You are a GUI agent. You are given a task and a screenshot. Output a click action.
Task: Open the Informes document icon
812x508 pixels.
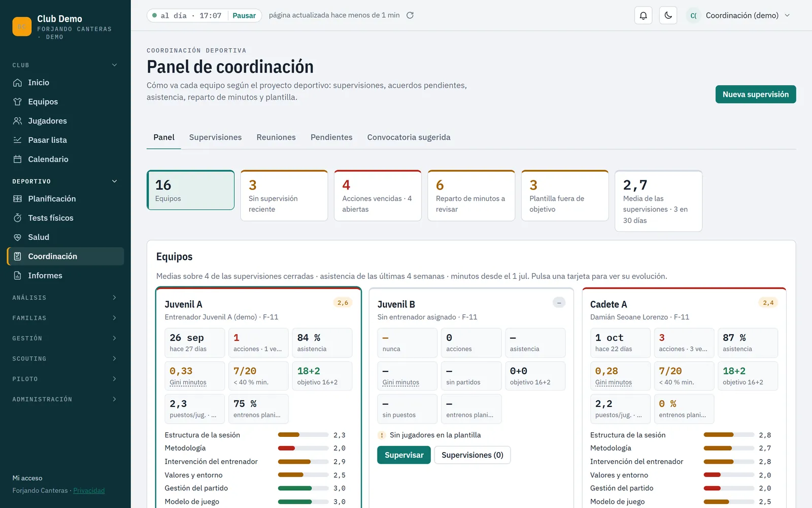[17, 275]
